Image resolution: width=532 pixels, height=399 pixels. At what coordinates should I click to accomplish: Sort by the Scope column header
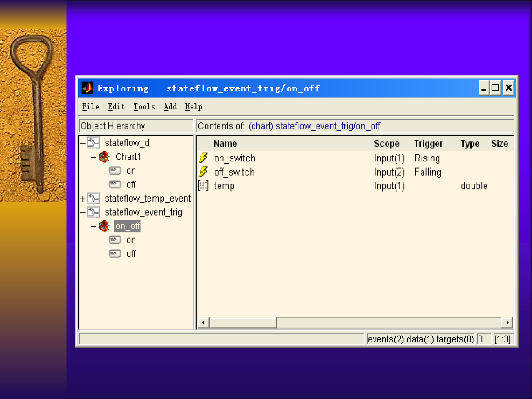point(387,144)
